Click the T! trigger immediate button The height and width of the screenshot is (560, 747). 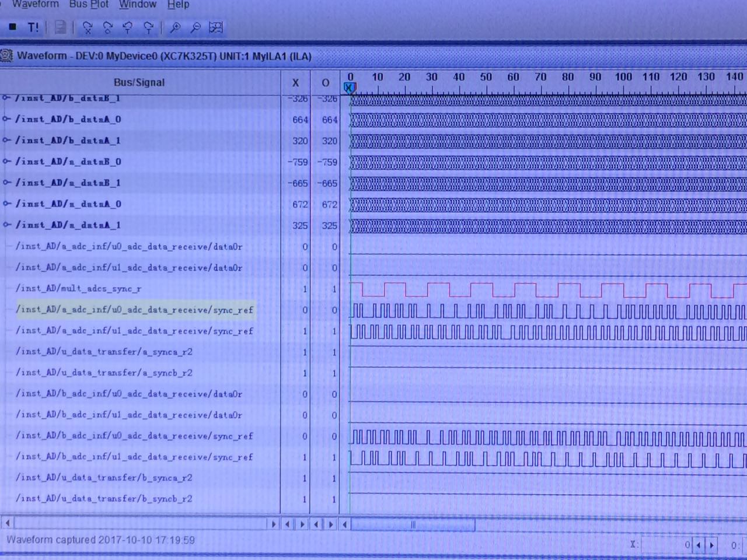pyautogui.click(x=33, y=27)
